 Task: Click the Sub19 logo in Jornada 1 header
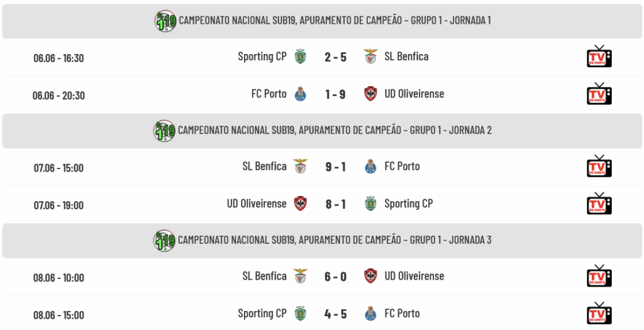click(x=165, y=21)
